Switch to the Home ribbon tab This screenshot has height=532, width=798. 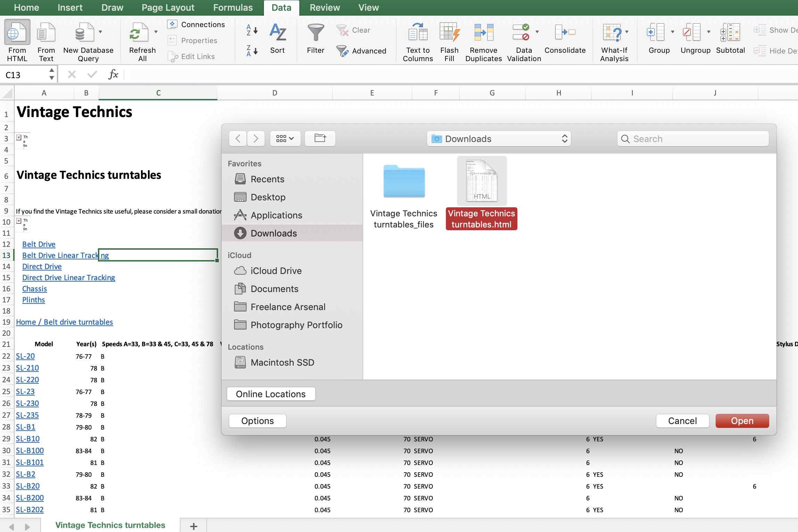click(x=26, y=8)
